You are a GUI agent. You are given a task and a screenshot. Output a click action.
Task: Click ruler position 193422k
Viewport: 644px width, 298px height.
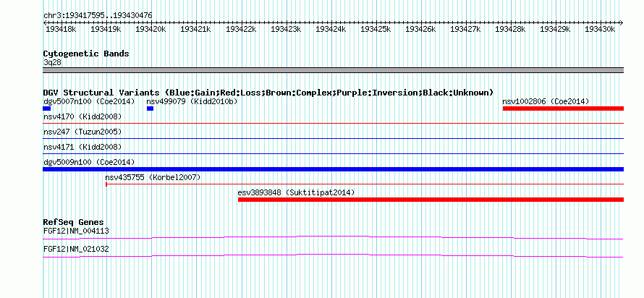(241, 29)
